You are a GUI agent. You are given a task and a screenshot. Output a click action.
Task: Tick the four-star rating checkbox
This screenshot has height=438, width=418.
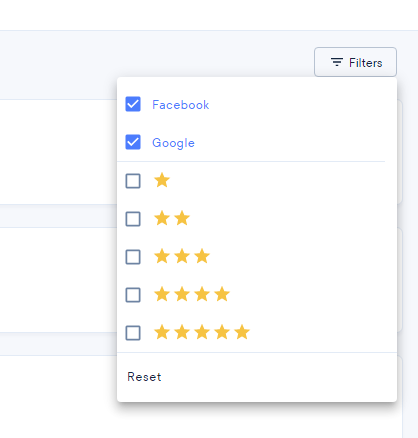point(133,295)
